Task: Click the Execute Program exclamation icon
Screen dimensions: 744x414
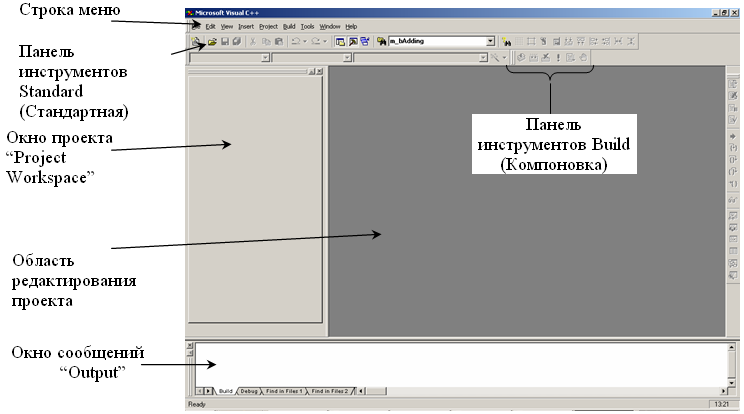Action: (x=558, y=58)
